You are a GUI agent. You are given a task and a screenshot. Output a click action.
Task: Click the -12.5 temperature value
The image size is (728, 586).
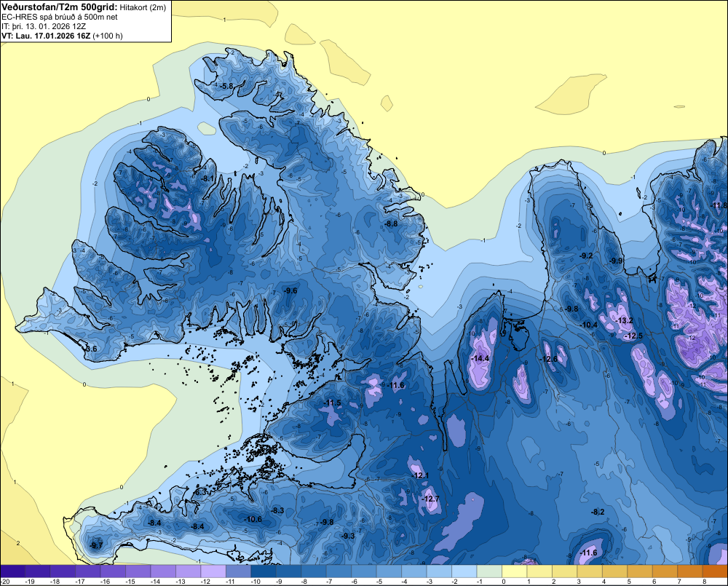634,336
